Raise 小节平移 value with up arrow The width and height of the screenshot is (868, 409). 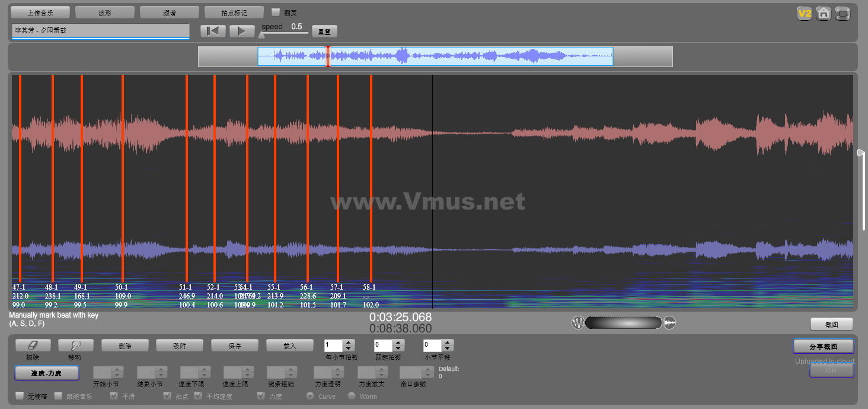pyautogui.click(x=448, y=343)
